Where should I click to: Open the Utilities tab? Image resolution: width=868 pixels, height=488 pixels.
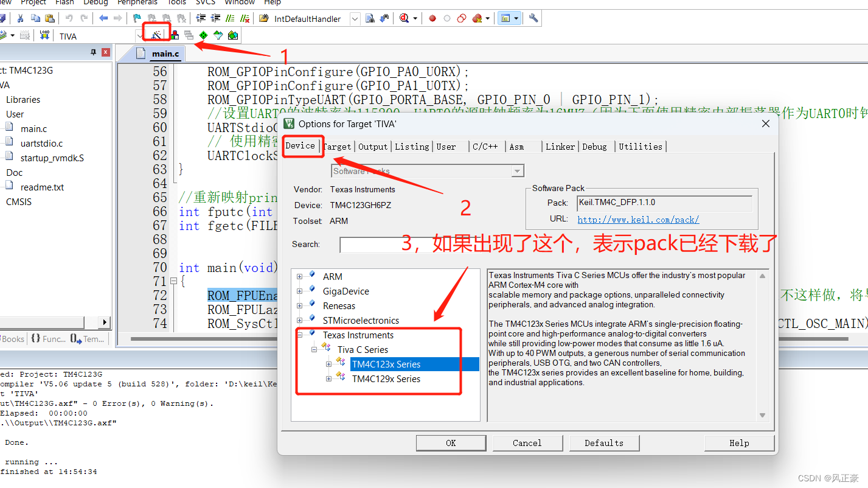click(641, 147)
